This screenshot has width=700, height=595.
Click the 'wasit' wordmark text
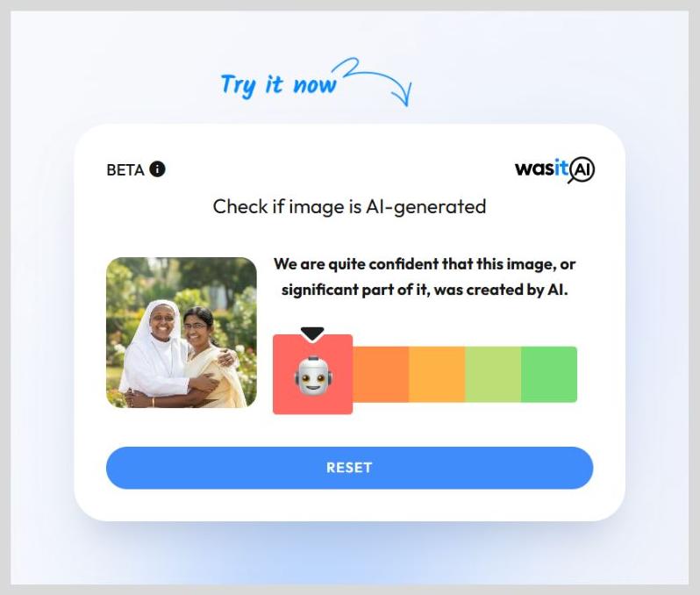click(542, 168)
